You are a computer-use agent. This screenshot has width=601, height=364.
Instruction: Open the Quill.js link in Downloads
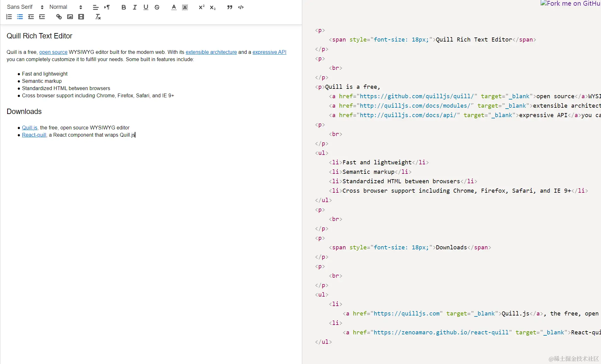point(30,128)
